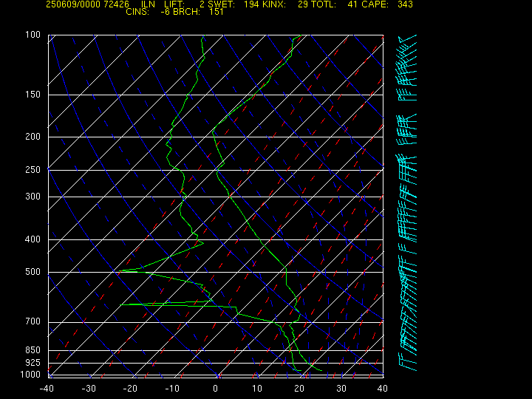532x399 pixels.
Task: Click the 1000 pressure level label
Action: click(30, 375)
